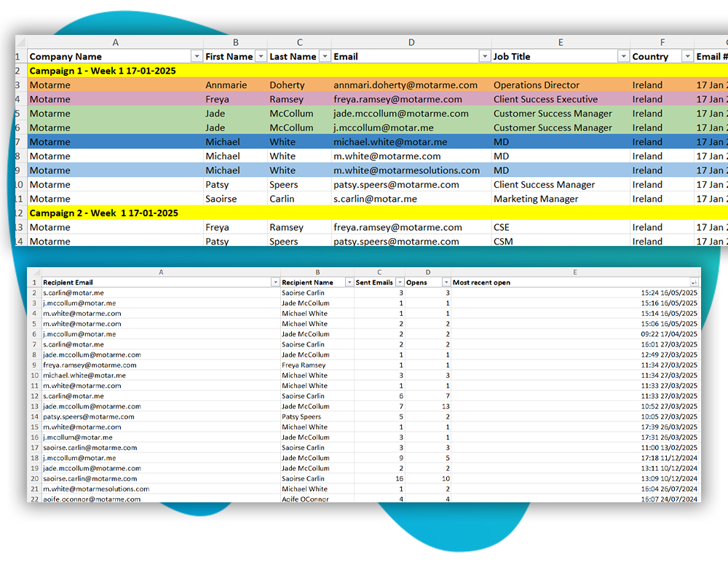Select column D header in the upper spreadsheet

coord(411,43)
